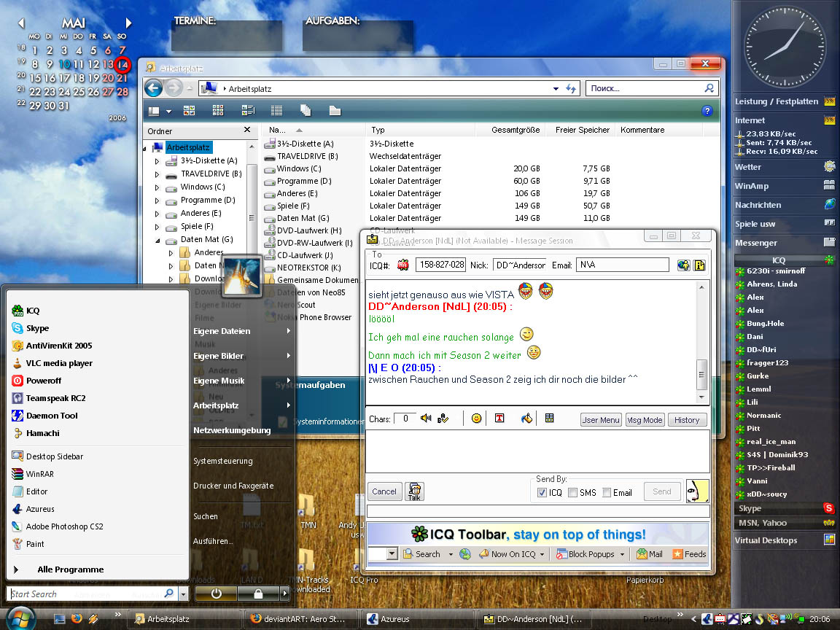Open the smiley emoticon picker in ICQ

coord(476,419)
